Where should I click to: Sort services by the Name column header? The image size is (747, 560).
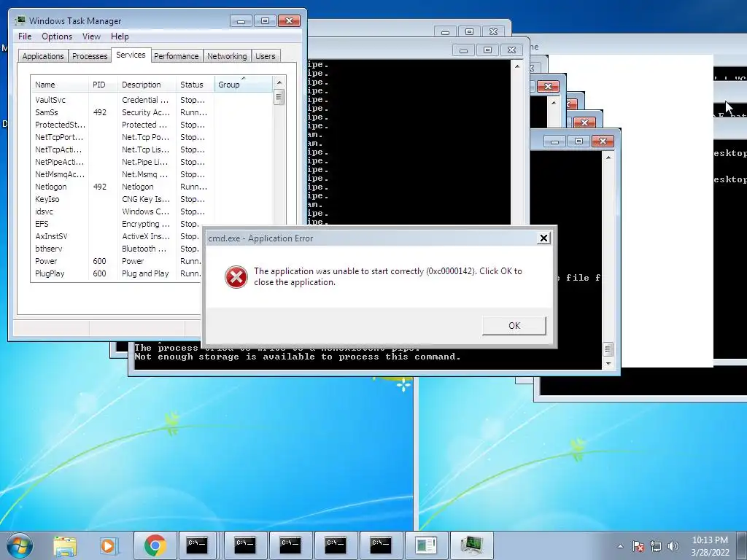(x=60, y=85)
